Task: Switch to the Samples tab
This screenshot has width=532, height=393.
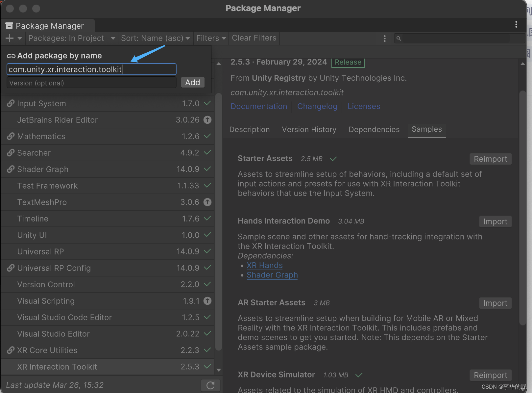Action: point(427,130)
